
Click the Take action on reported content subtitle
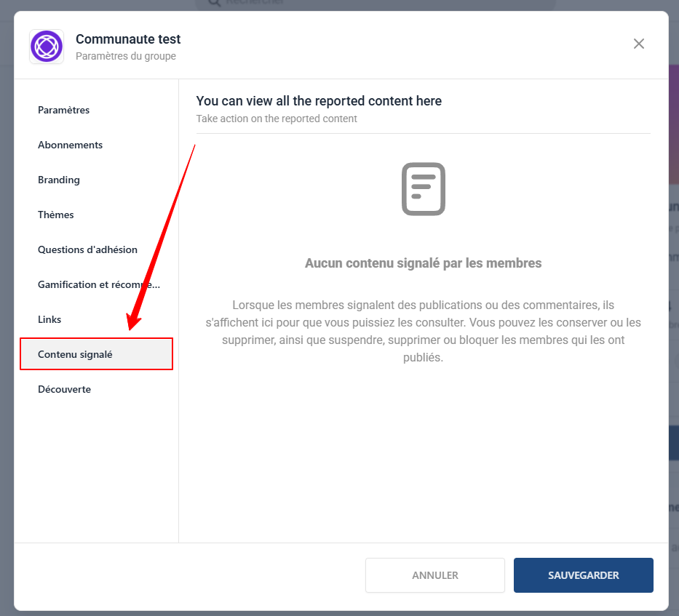tap(277, 119)
